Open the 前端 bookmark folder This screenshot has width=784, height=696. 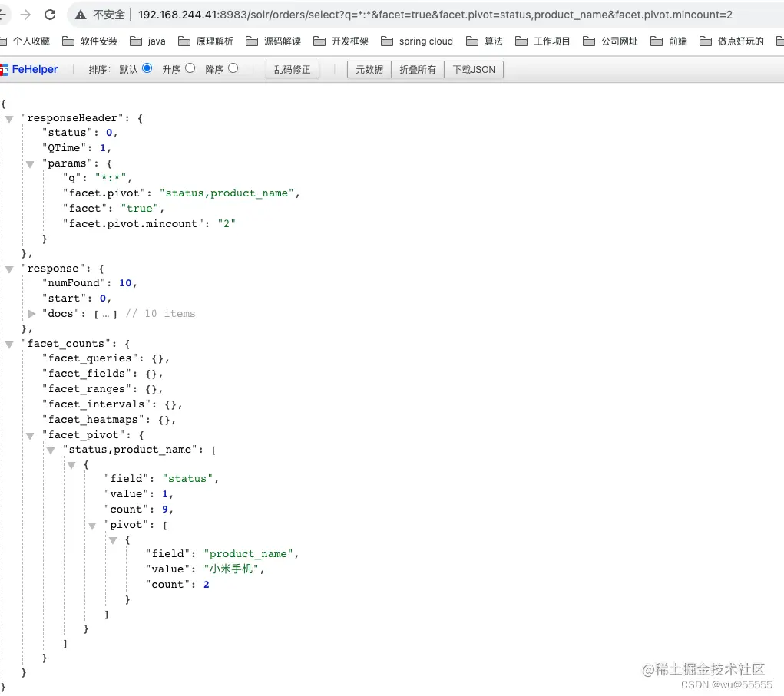[x=669, y=41]
